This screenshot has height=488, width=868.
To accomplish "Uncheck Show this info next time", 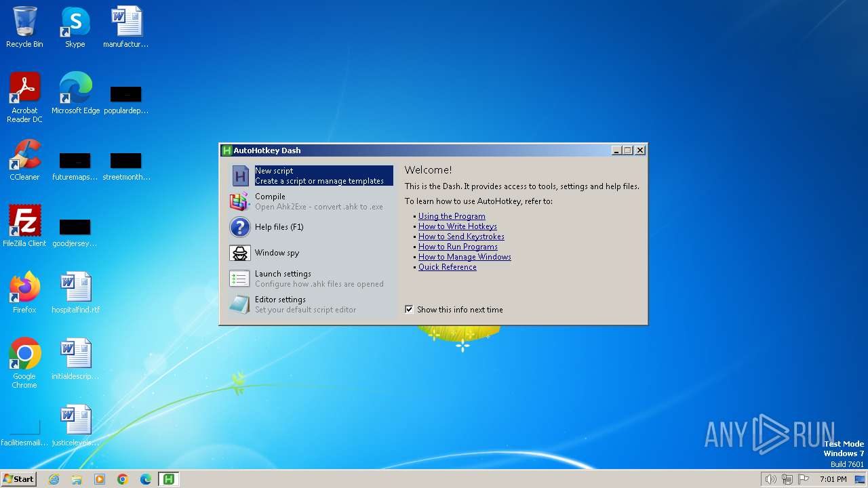I will click(409, 309).
